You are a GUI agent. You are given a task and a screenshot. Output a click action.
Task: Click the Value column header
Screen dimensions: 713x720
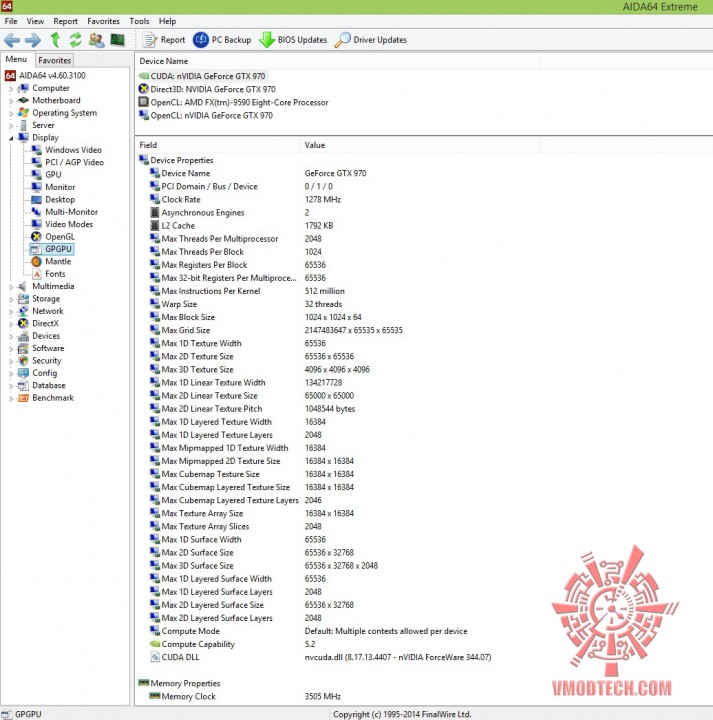[421, 145]
